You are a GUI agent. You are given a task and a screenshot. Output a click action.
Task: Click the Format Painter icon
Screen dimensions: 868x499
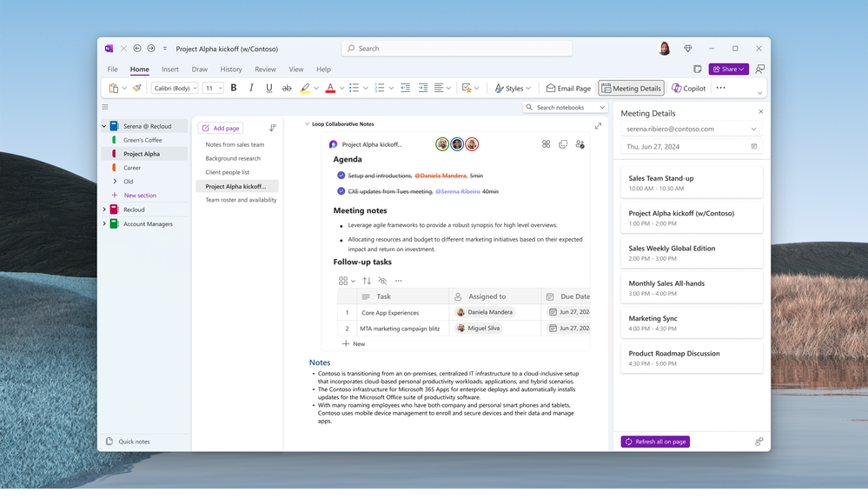[136, 88]
